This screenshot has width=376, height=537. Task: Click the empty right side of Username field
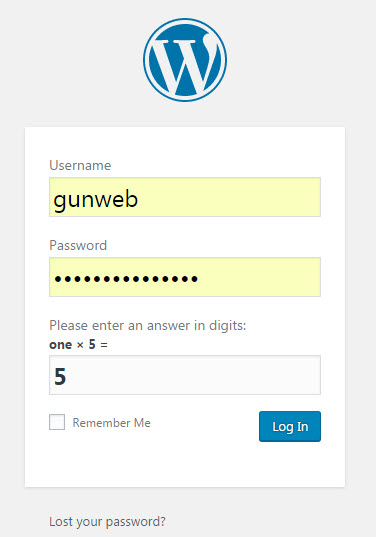coord(240,197)
